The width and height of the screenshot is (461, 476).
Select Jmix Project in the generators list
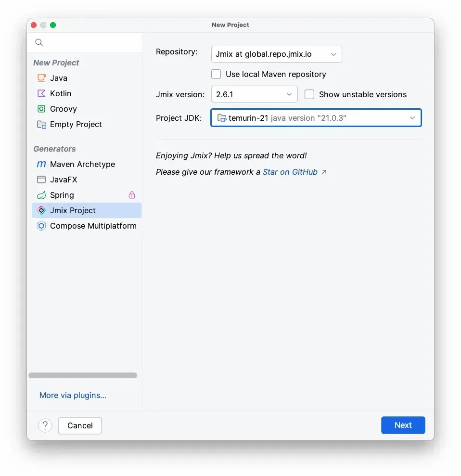click(73, 210)
